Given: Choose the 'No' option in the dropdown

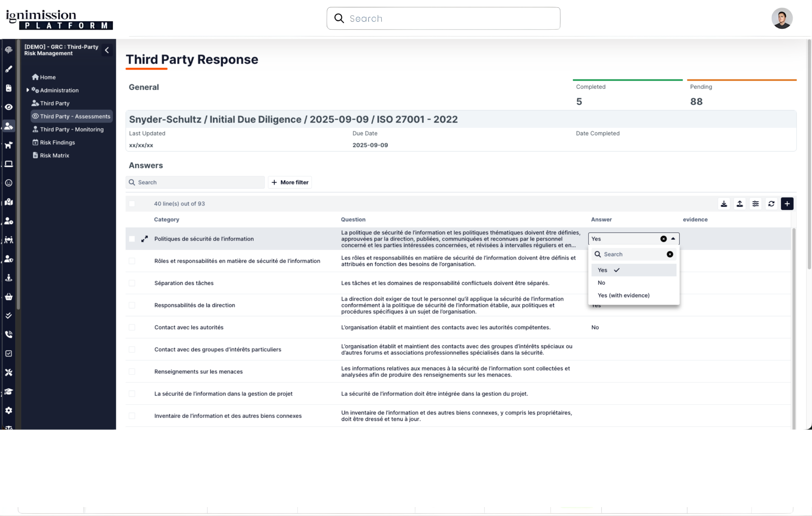Looking at the screenshot, I should click(x=601, y=283).
